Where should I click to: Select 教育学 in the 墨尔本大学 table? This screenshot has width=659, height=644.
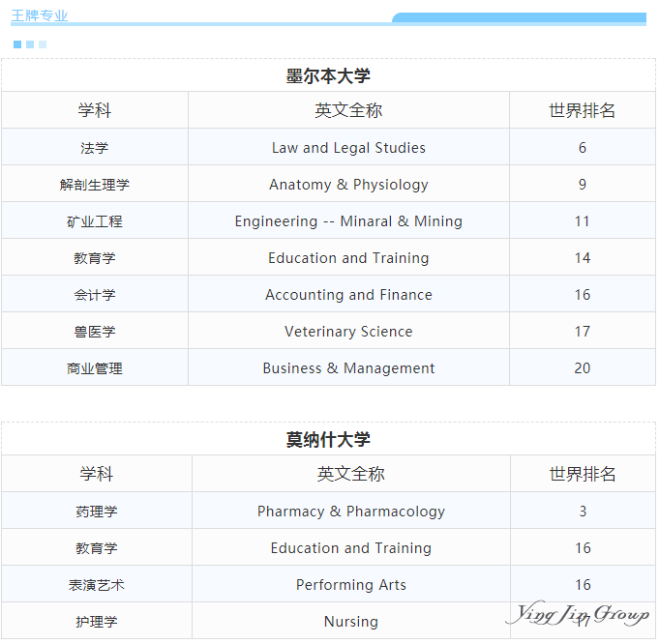point(95,257)
